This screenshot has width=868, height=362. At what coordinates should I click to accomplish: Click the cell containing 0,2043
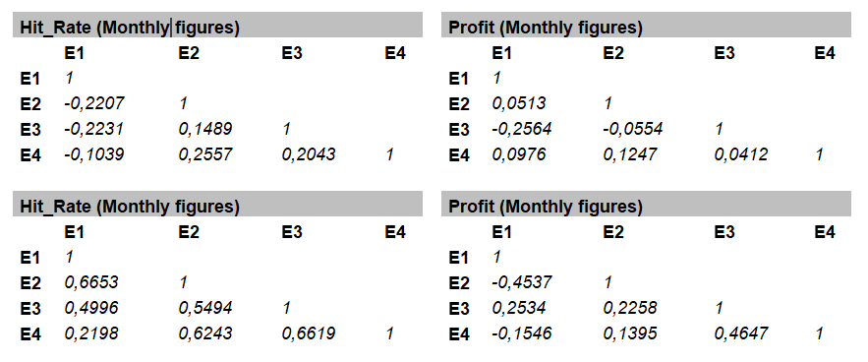point(309,154)
